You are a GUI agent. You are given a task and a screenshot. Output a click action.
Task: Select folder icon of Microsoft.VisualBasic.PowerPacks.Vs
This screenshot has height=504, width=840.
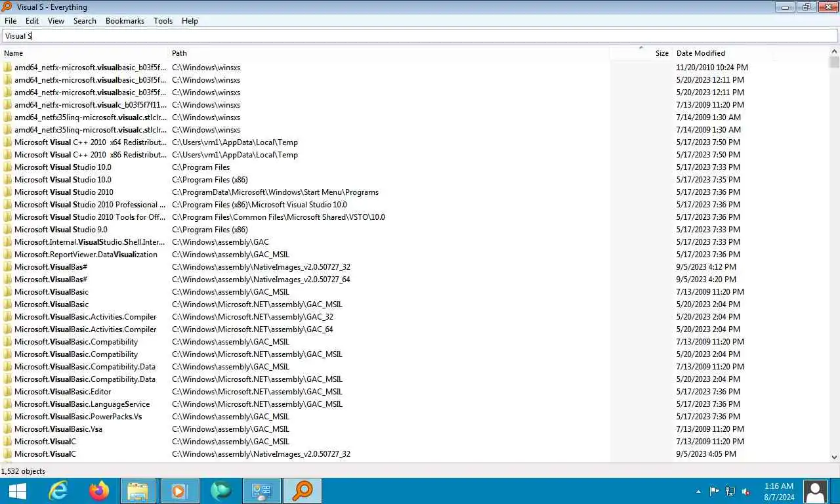point(8,417)
